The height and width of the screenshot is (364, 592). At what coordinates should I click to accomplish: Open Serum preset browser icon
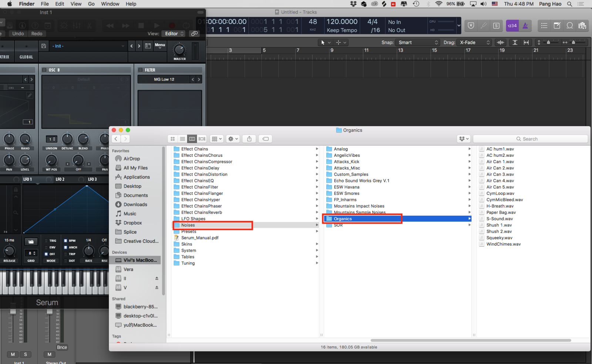click(148, 46)
